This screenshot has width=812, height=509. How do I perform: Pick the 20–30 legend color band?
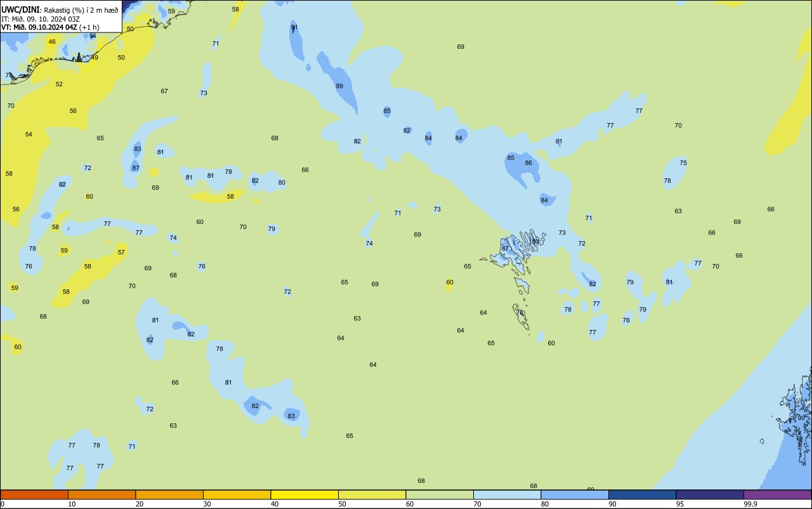click(169, 494)
